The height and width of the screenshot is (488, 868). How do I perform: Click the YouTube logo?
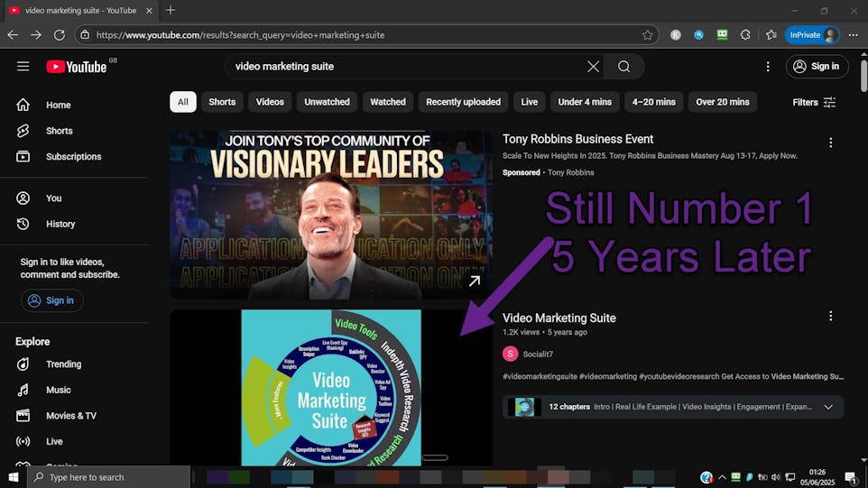click(77, 67)
